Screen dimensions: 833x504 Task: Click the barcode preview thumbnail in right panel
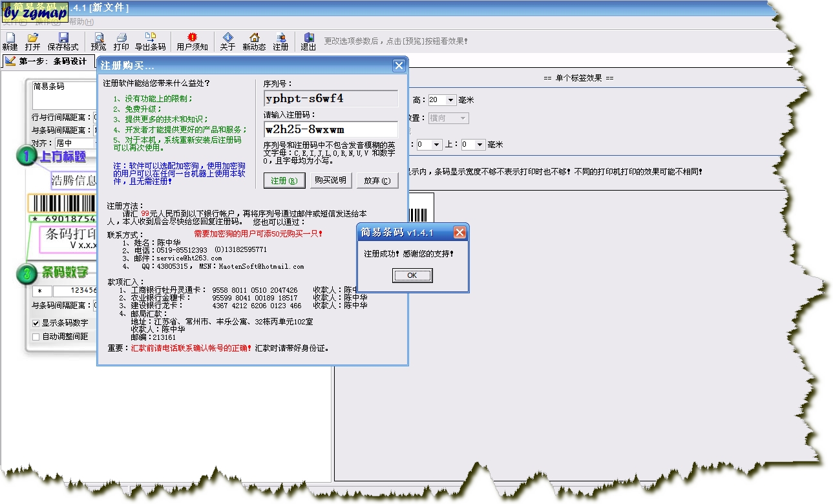coord(421,208)
